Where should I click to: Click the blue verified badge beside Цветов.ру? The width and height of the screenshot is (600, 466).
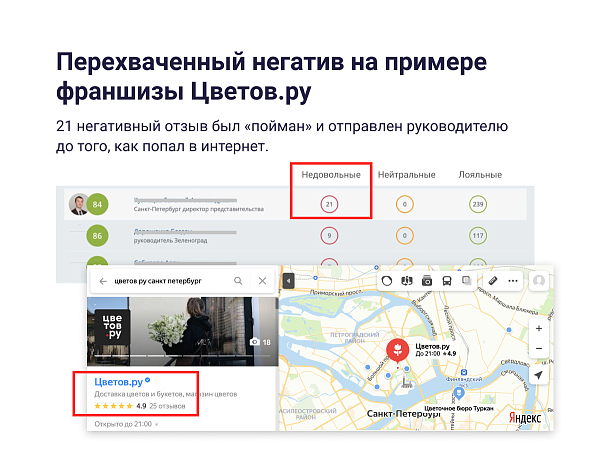click(x=148, y=381)
